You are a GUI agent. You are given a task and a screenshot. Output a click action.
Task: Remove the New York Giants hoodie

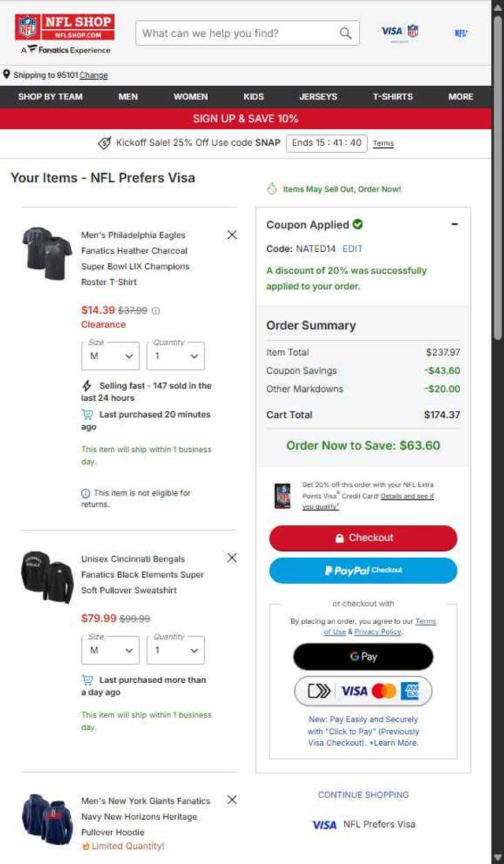tap(232, 799)
